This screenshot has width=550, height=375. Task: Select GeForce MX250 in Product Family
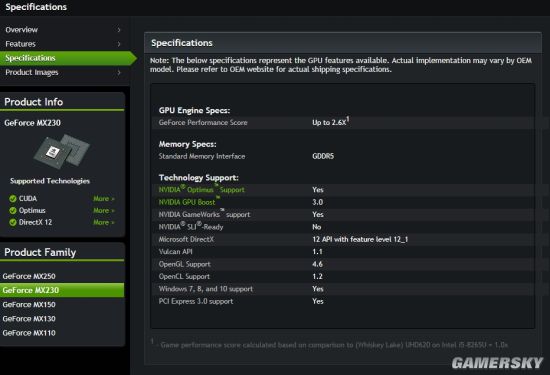point(29,276)
